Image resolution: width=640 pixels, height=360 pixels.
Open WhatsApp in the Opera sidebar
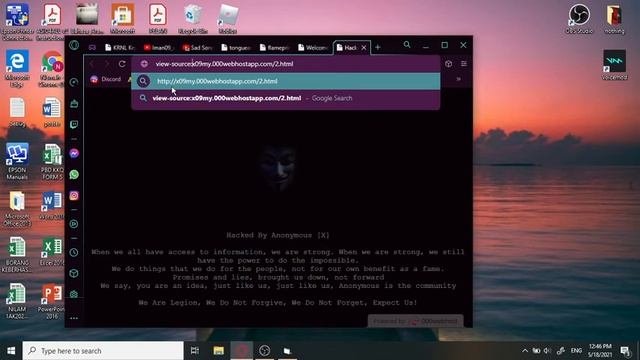(74, 175)
